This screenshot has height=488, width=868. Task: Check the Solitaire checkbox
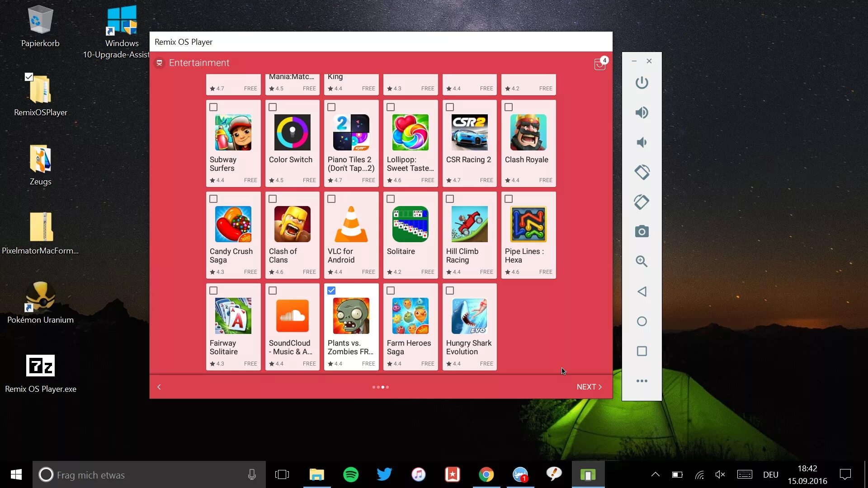pyautogui.click(x=391, y=199)
